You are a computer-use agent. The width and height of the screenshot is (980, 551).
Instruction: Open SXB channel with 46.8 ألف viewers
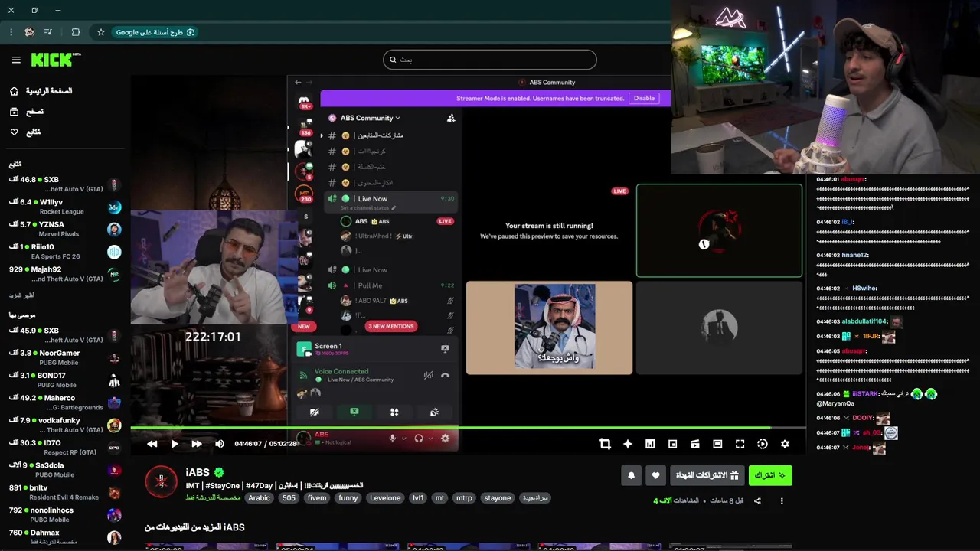65,184
